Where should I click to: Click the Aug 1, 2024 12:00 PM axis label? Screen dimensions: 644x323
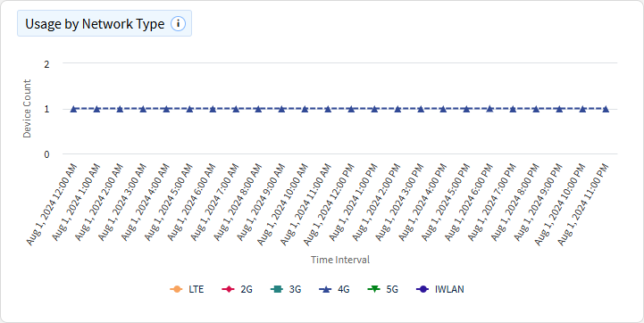pyautogui.click(x=329, y=204)
